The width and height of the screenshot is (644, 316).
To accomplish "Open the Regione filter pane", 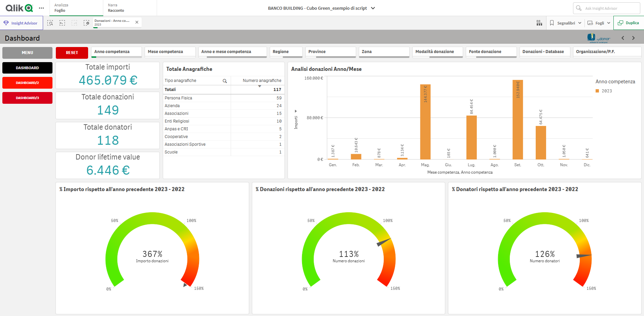I will (286, 52).
